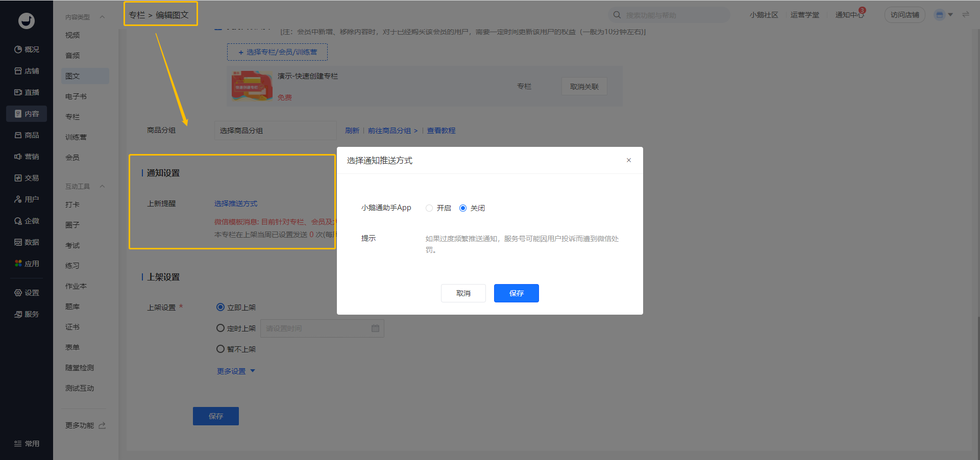Click the 直播 live broadcast sidebar icon
Viewport: 980px width, 460px height.
pyautogui.click(x=18, y=92)
